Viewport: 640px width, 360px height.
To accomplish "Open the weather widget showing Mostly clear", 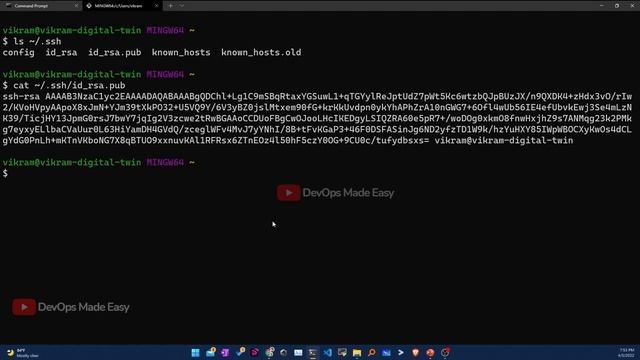I will [x=24, y=353].
